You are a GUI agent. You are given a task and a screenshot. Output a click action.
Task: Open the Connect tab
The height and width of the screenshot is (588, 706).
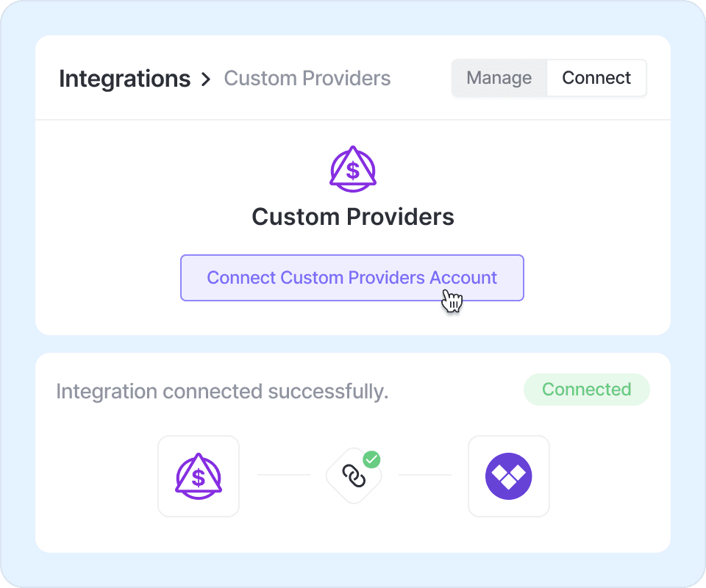596,78
